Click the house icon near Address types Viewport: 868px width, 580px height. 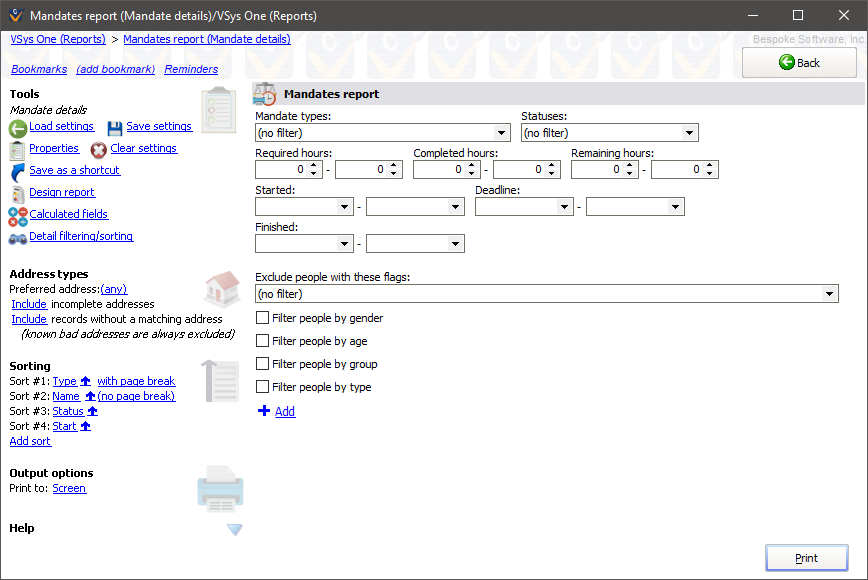coord(221,290)
